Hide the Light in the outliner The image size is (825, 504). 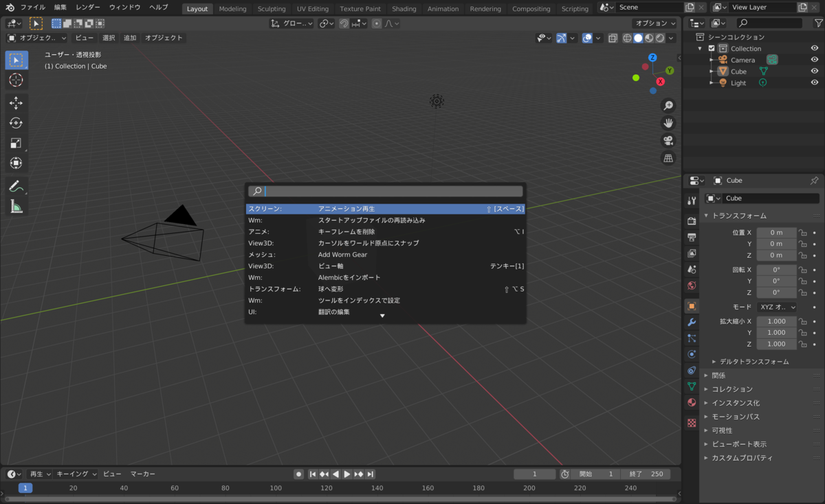pos(815,83)
